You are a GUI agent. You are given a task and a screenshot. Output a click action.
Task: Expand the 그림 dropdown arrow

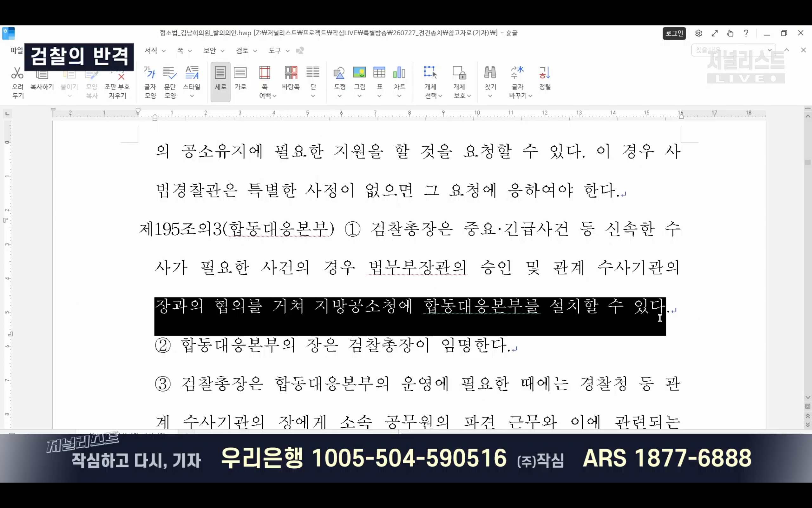[359, 96]
